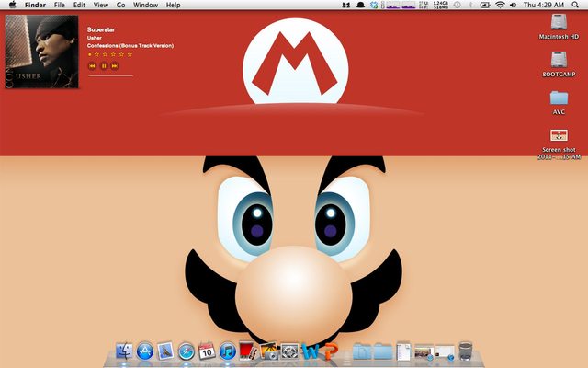Pause the Superstar track in the widget
The width and height of the screenshot is (588, 368).
pyautogui.click(x=104, y=66)
